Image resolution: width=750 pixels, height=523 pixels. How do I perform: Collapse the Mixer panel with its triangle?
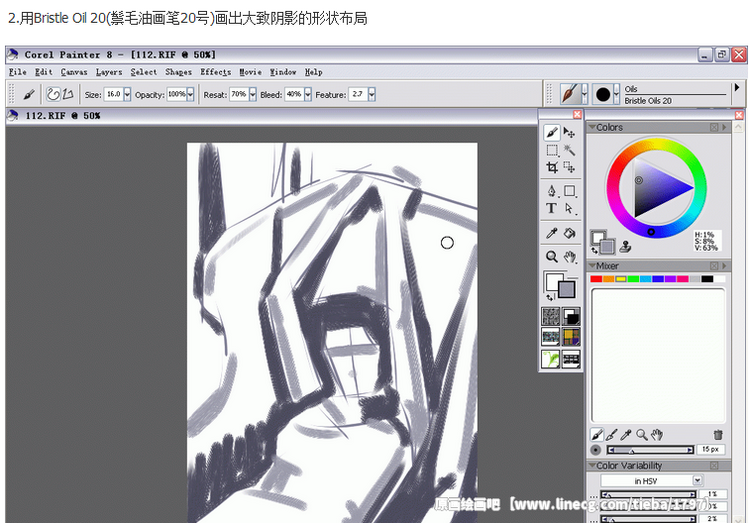592,266
